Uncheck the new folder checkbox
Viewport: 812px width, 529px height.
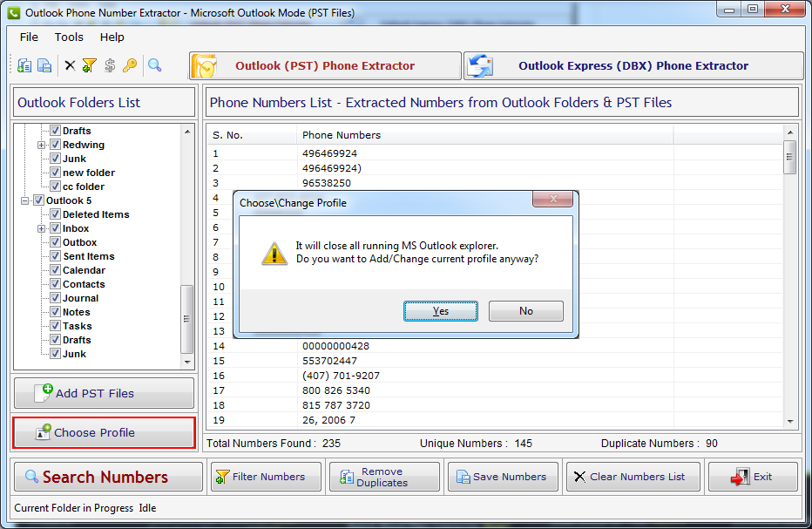[56, 173]
